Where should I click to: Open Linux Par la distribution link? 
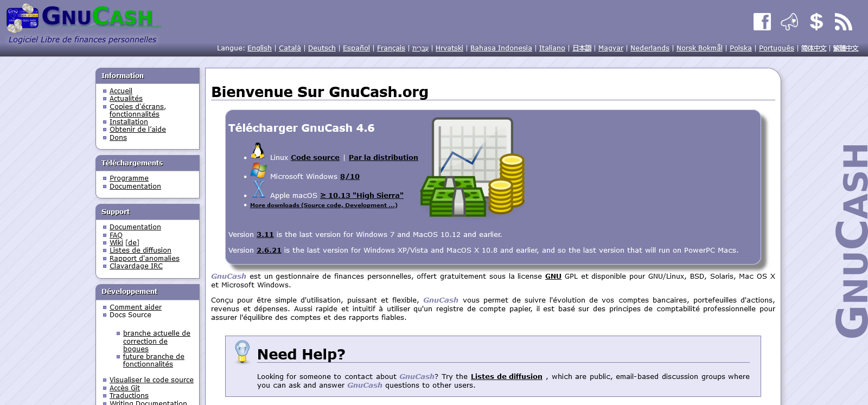pyautogui.click(x=384, y=158)
